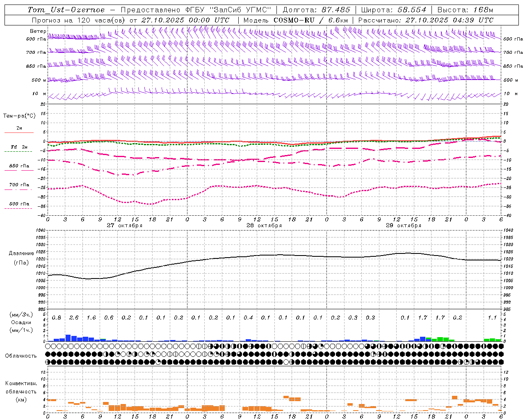Click the Конвективн. convective cloud label
Screen dimensions: 525x420
[21, 383]
